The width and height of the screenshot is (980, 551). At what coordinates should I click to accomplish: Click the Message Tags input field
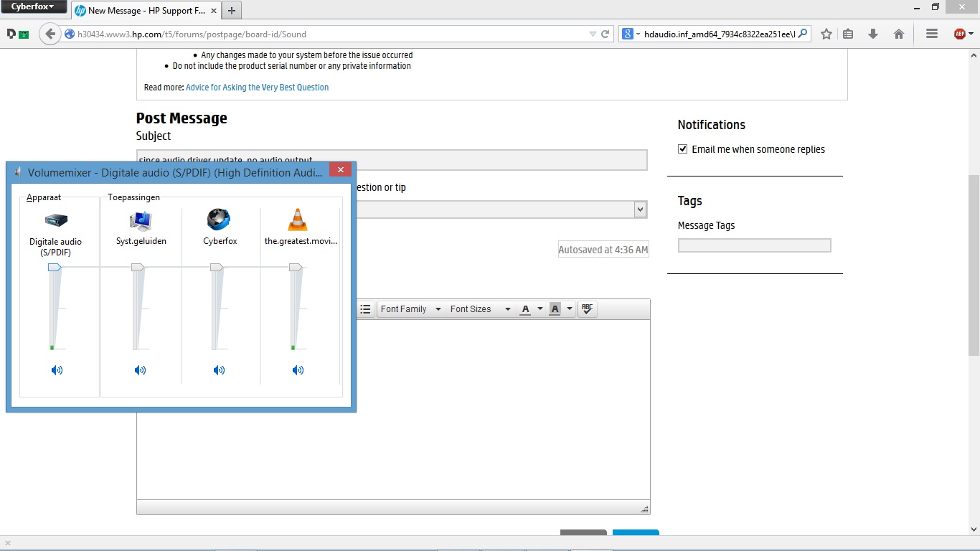(x=754, y=245)
